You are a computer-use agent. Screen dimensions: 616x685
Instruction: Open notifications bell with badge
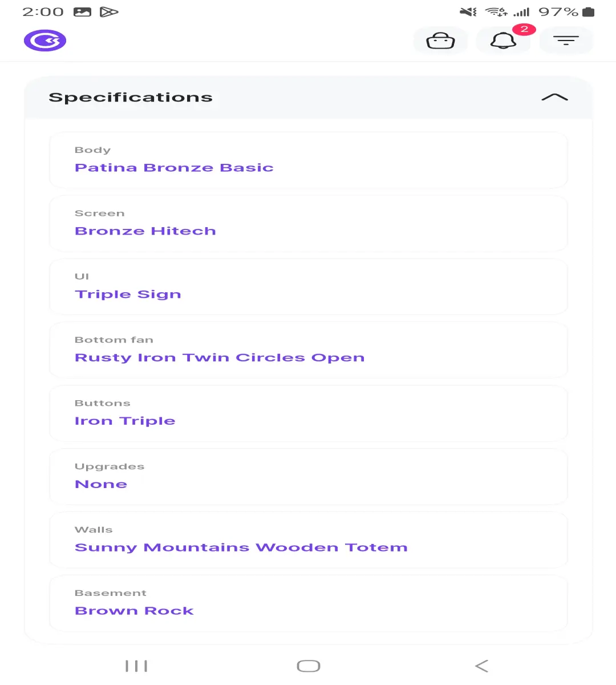[x=504, y=41]
